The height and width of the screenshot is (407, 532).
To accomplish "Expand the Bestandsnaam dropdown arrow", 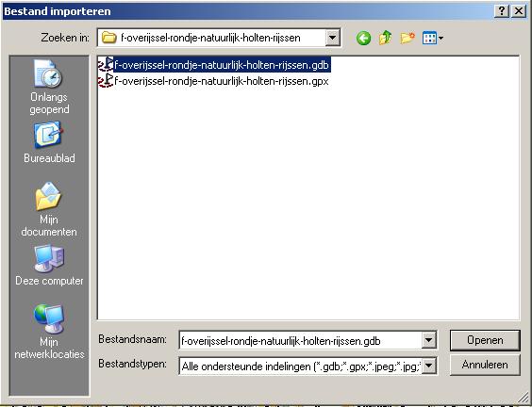I will point(429,340).
